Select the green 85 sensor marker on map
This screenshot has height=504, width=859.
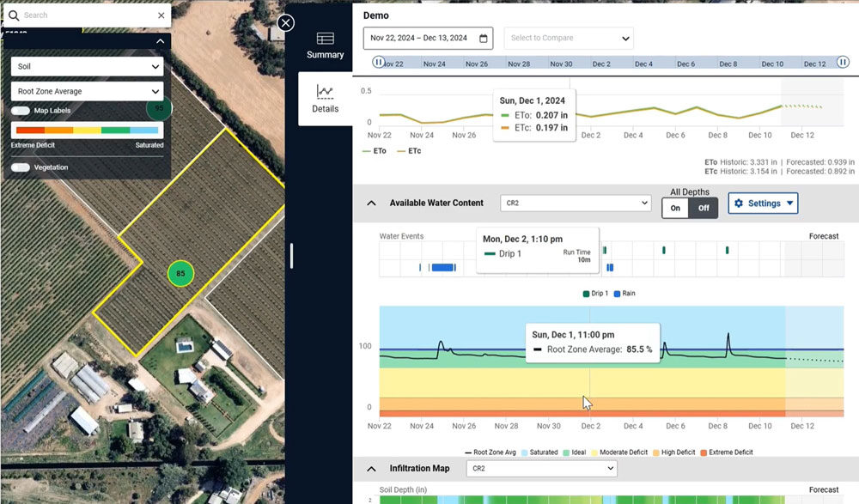[180, 273]
